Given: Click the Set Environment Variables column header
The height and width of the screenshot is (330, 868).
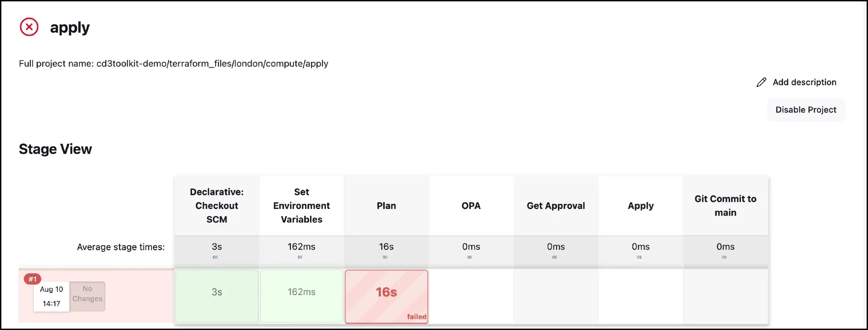Looking at the screenshot, I should tap(301, 206).
